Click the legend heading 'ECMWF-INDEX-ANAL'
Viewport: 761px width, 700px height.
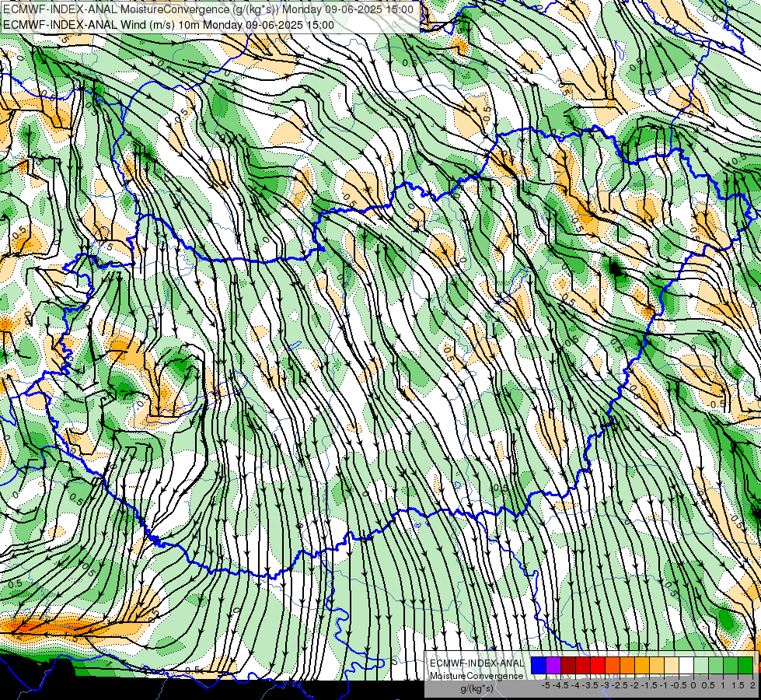click(476, 663)
